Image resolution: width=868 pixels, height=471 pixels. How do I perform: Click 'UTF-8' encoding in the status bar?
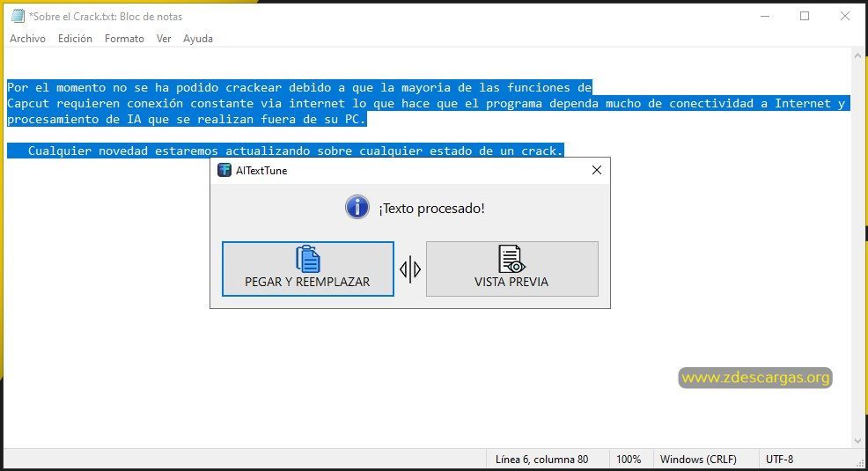coord(779,460)
